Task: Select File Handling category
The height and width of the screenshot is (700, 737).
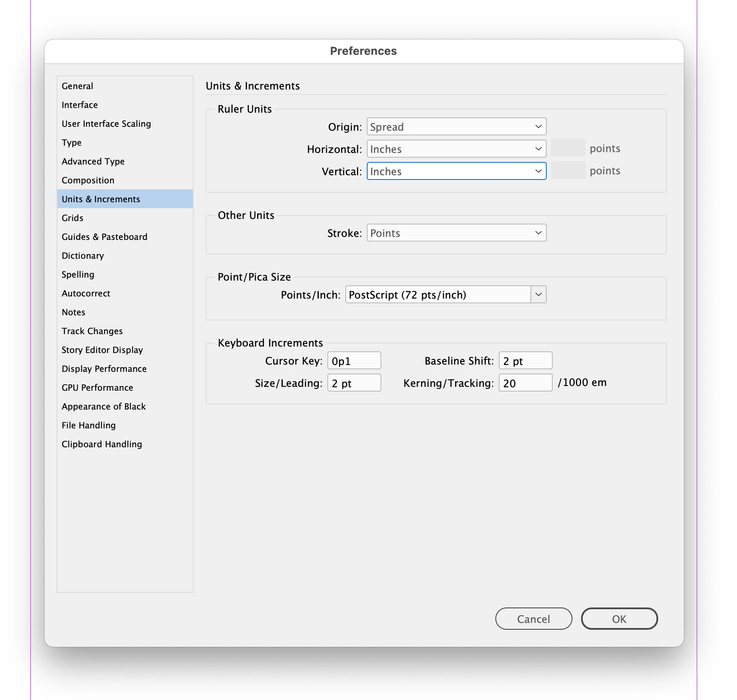Action: pyautogui.click(x=125, y=425)
